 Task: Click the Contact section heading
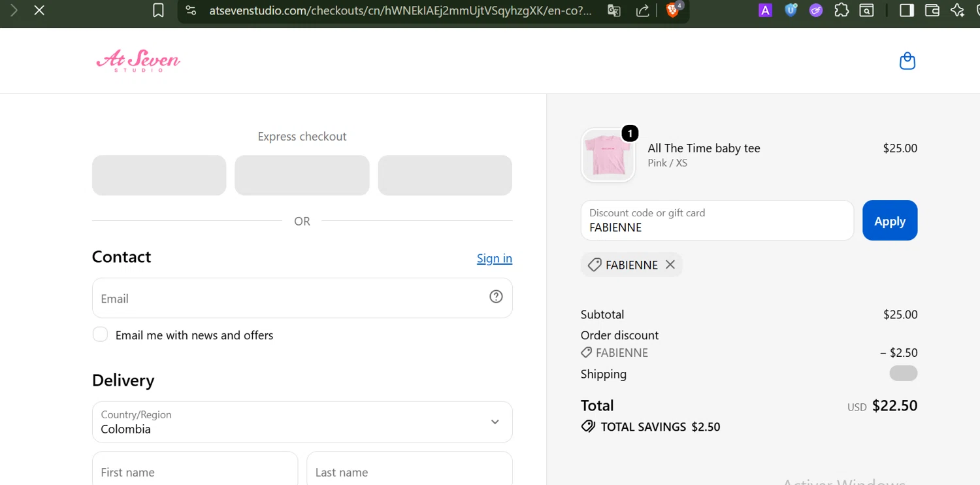122,257
